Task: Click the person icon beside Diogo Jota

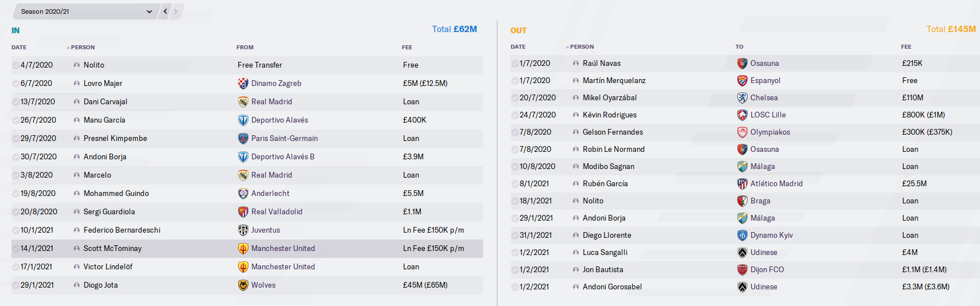Action: click(x=77, y=285)
